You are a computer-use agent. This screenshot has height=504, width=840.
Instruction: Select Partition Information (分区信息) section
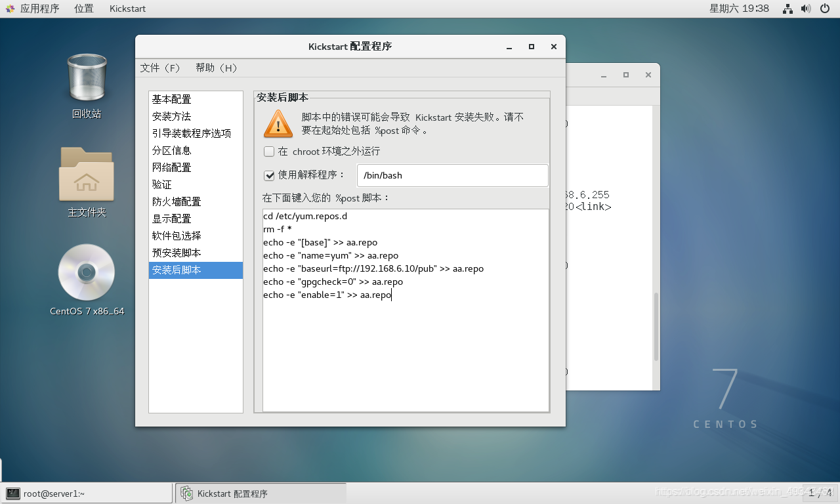[196, 150]
